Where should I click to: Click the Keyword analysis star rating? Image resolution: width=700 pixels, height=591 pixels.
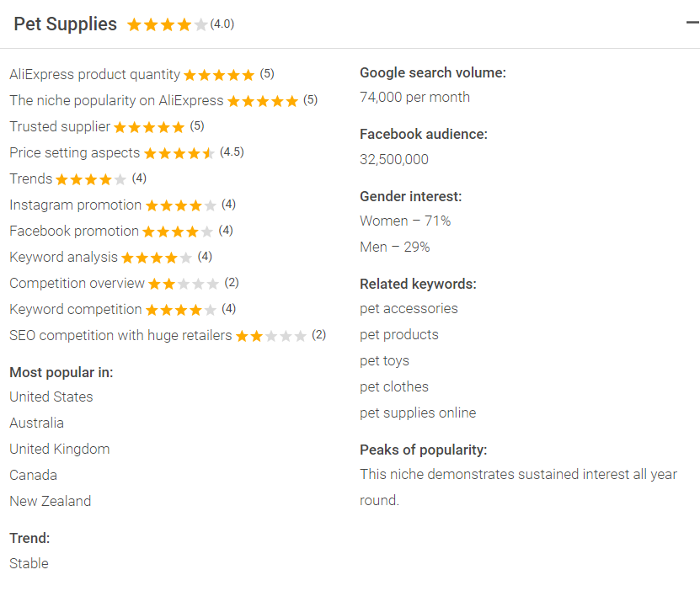point(157,258)
